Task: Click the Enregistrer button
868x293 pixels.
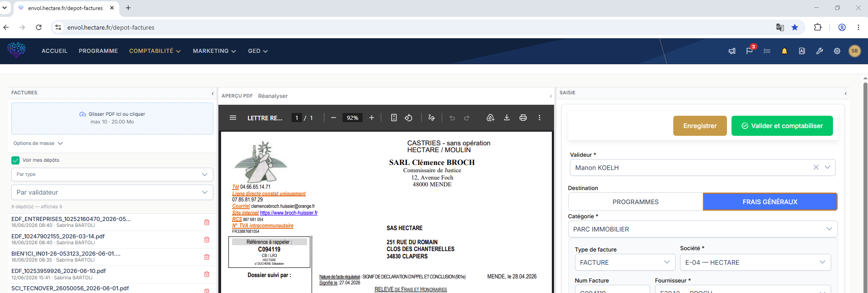Action: [x=700, y=126]
